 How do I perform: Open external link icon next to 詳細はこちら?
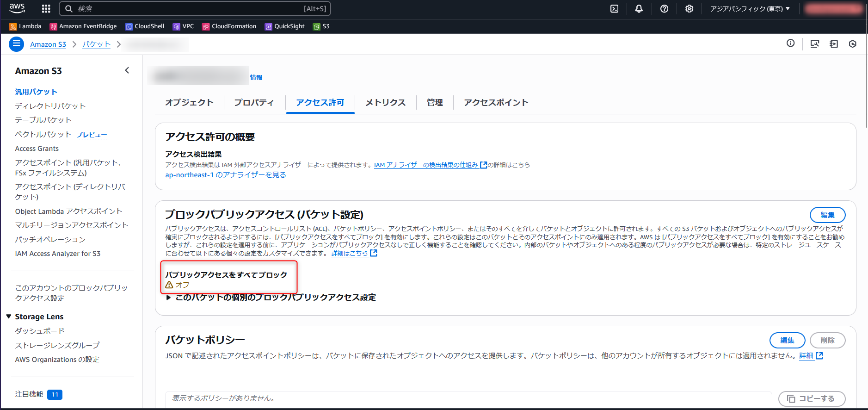pyautogui.click(x=374, y=253)
